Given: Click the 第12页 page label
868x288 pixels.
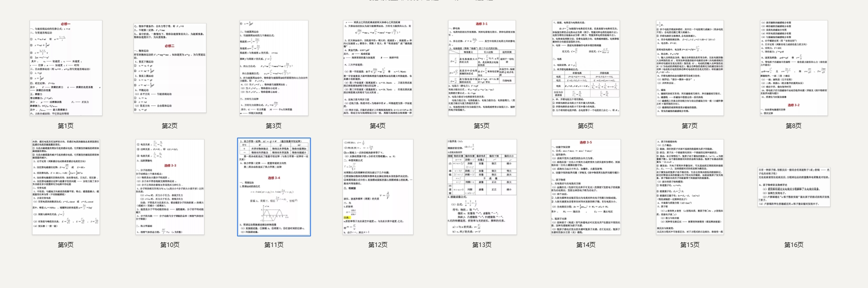Looking at the screenshot, I should [x=377, y=245].
